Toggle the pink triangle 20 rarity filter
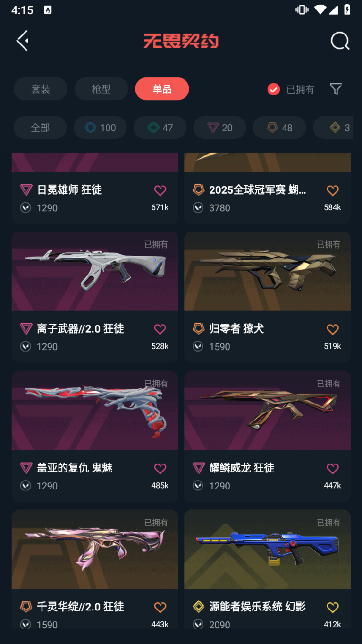 click(219, 128)
